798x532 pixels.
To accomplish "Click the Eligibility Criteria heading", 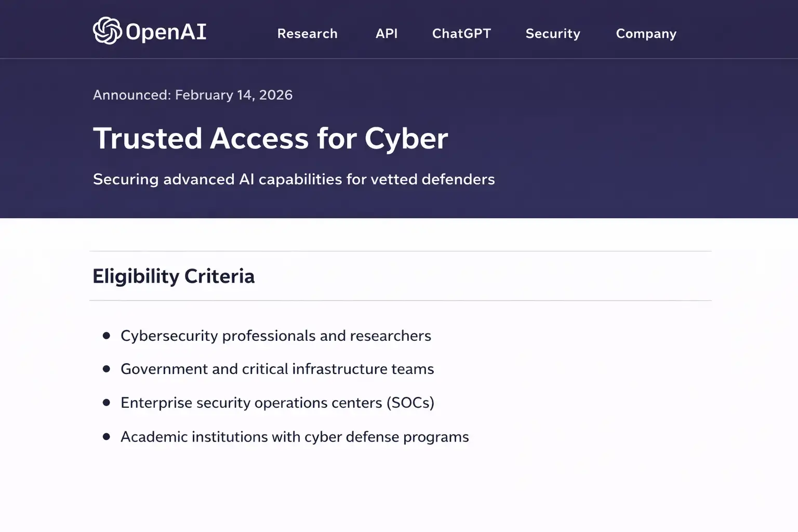I will pyautogui.click(x=174, y=276).
